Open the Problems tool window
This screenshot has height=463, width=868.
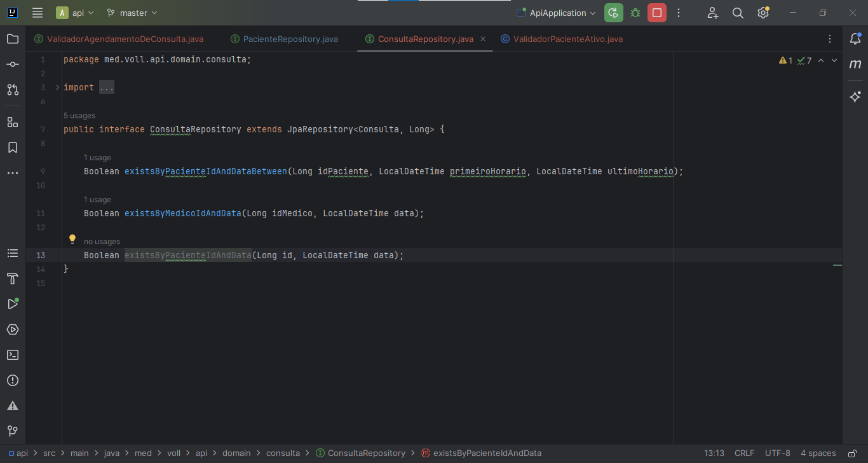click(x=13, y=380)
